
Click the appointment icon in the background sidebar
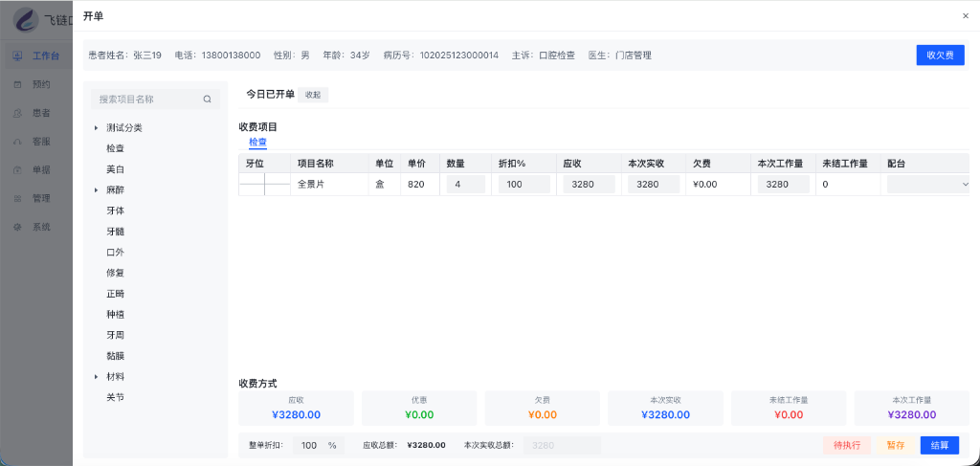pyautogui.click(x=17, y=84)
